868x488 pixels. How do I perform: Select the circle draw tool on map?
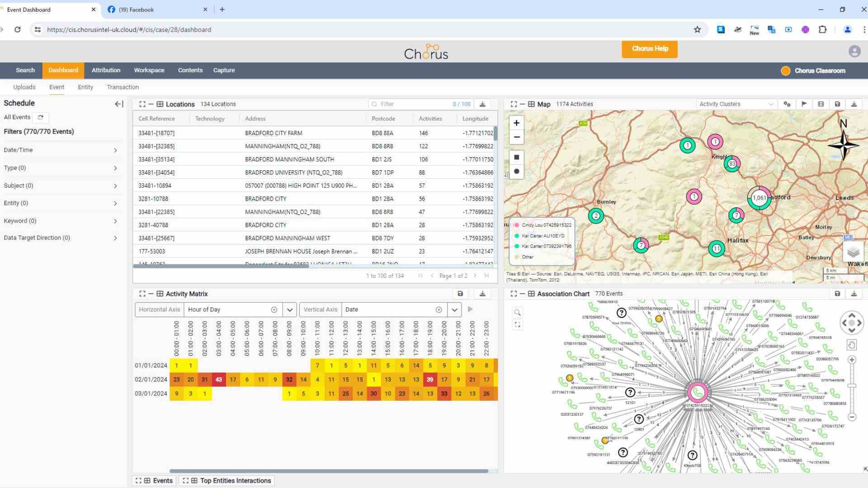(516, 171)
